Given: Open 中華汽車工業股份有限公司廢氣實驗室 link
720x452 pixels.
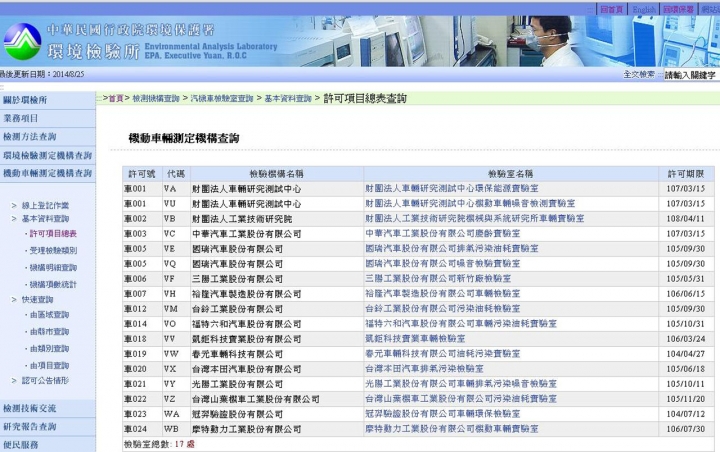Looking at the screenshot, I should coord(443,233).
